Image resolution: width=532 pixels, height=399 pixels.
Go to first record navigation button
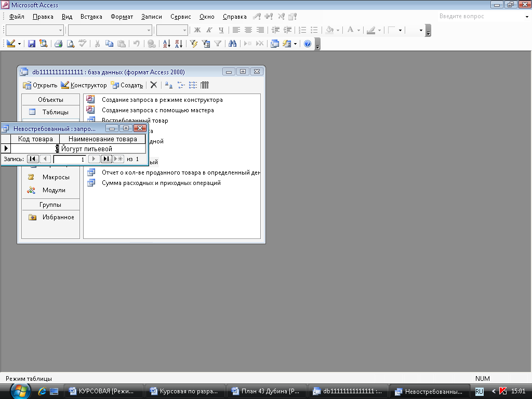tap(33, 159)
